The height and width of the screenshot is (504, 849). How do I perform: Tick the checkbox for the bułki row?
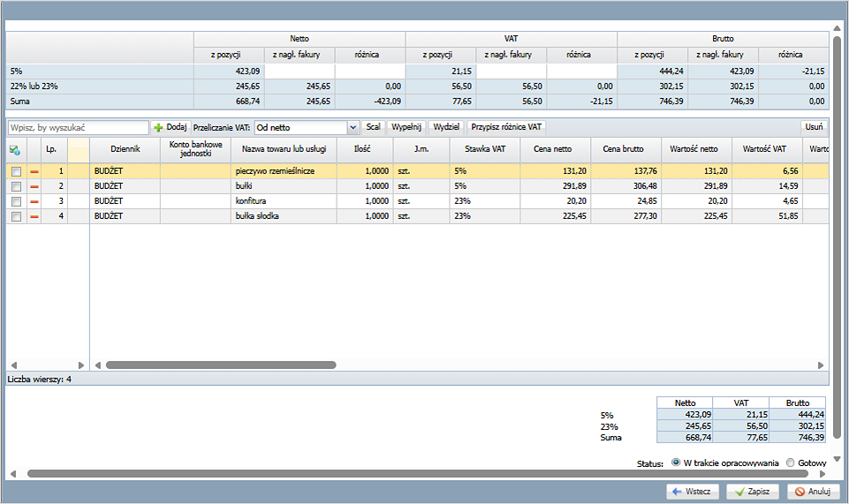pos(16,185)
